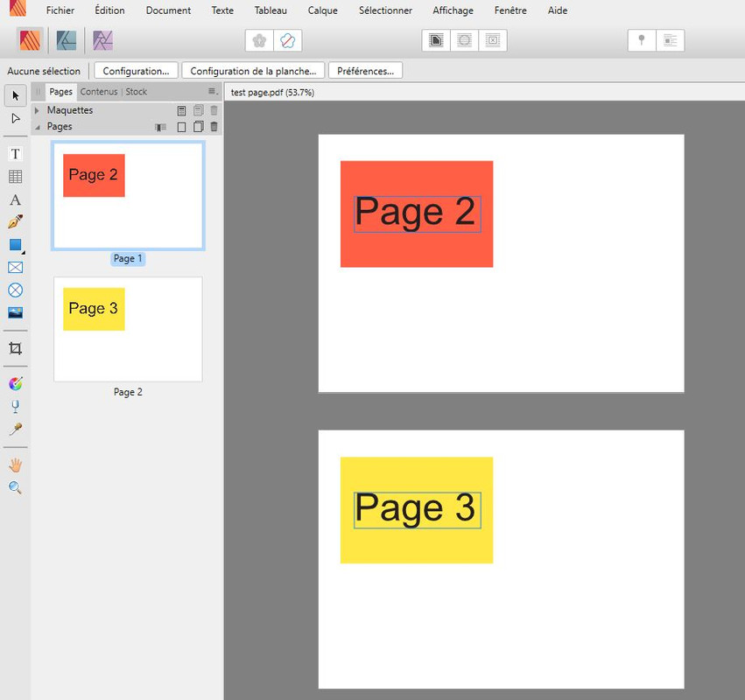Switch to the Stock tab
Screen dimensions: 745x700
[137, 92]
